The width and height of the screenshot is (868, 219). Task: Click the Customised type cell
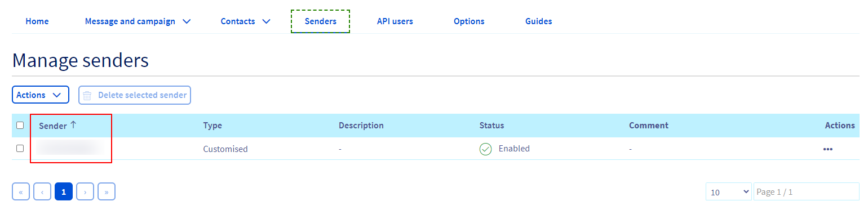pos(225,149)
